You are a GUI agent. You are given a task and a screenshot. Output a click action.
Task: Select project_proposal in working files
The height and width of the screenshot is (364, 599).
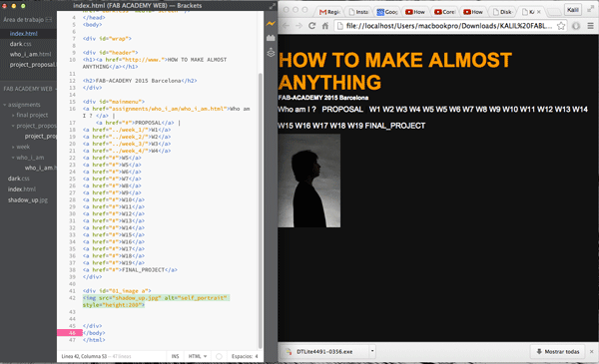[x=33, y=65]
